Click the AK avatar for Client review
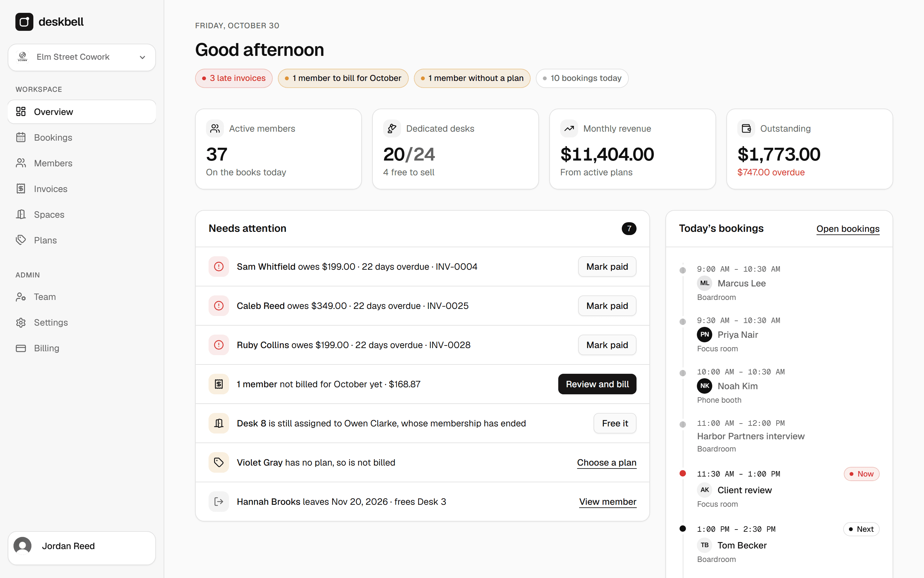The width and height of the screenshot is (924, 578). 705,490
